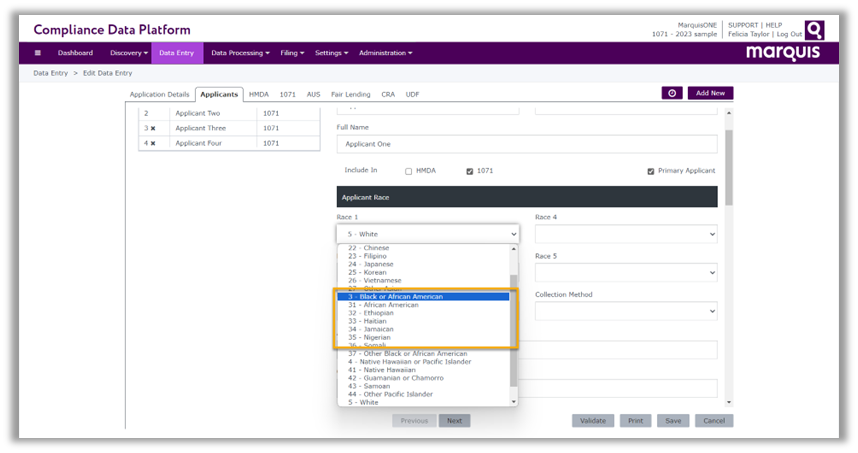Click the clock history icon button

coord(672,93)
